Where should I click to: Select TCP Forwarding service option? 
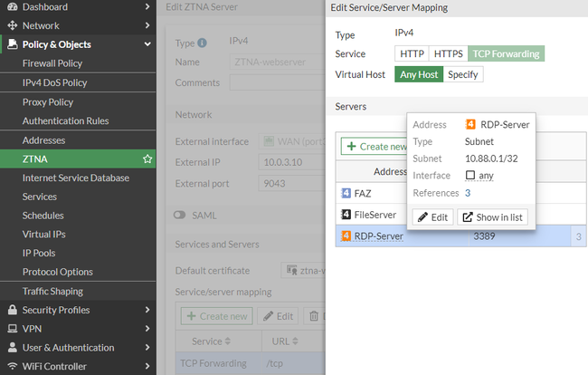pos(507,54)
